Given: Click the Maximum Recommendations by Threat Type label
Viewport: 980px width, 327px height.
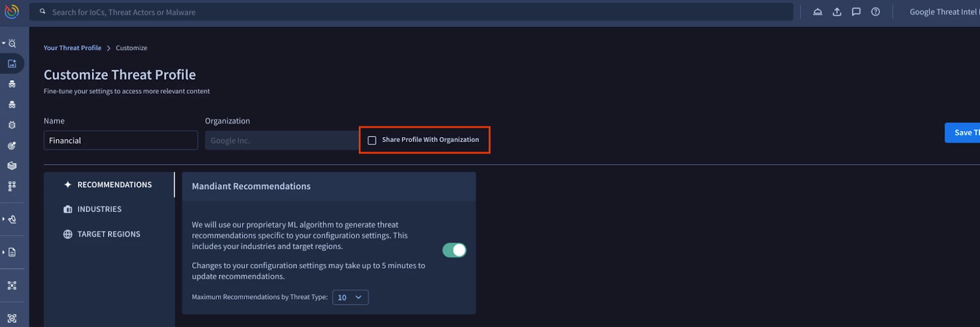Looking at the screenshot, I should coord(260,297).
